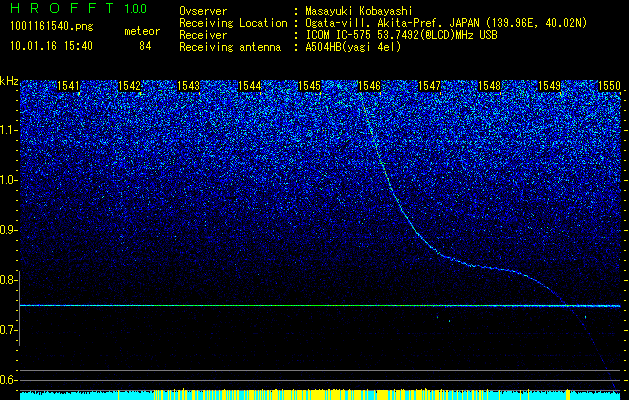The image size is (629, 400).
Task: Click the gray vertical bracket beside 0.7–0.8 kHz
Action: (19, 308)
